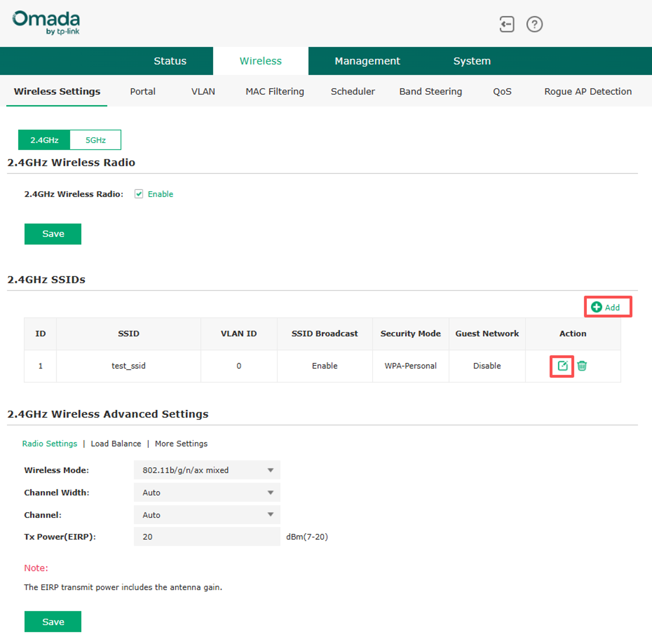Switch to the 5GHz band

pyautogui.click(x=96, y=140)
